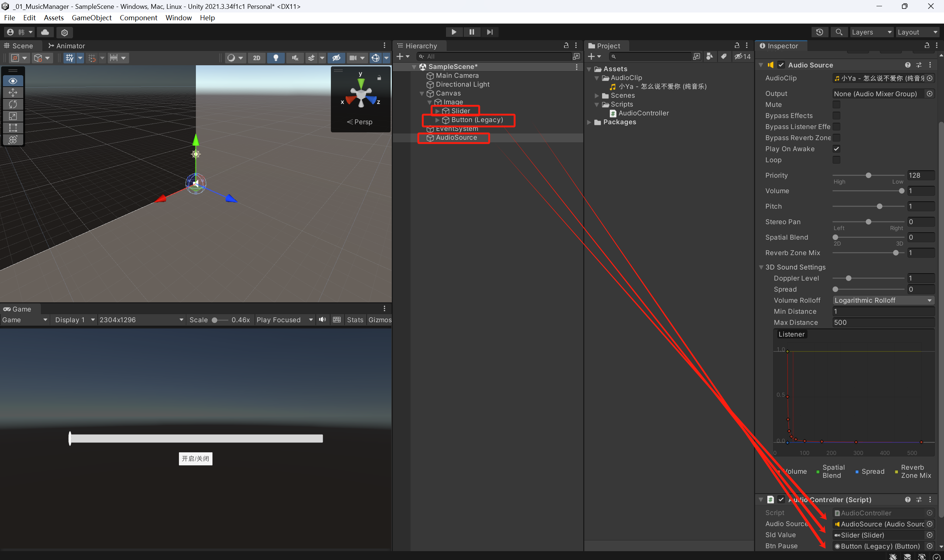Expand the Packages folder
Viewport: 944px width, 560px height.
[x=589, y=122]
